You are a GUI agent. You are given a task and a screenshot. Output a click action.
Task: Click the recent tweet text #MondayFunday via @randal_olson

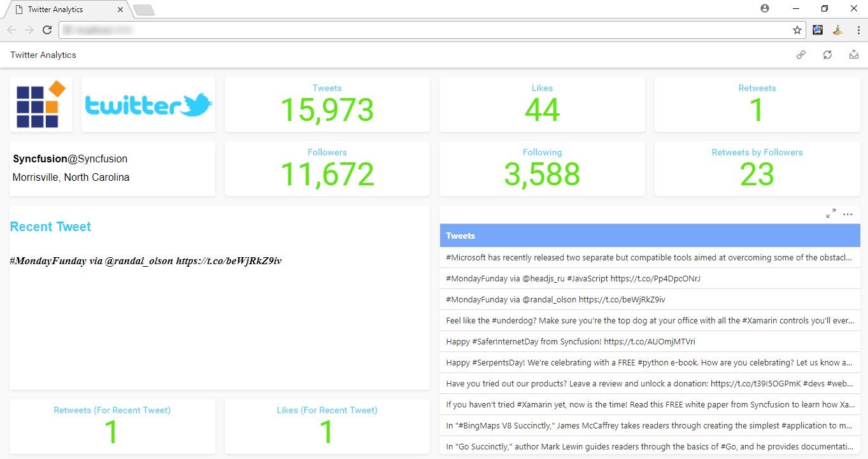[x=146, y=260]
